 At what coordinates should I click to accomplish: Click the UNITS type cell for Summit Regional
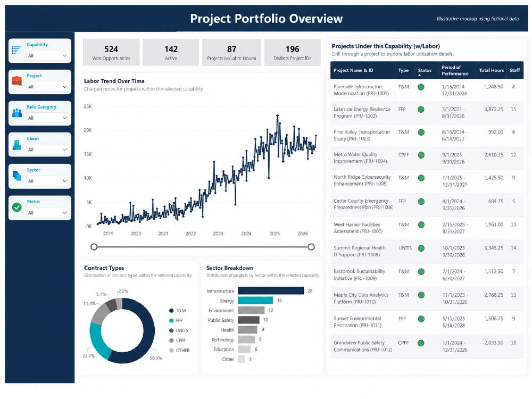tap(405, 248)
